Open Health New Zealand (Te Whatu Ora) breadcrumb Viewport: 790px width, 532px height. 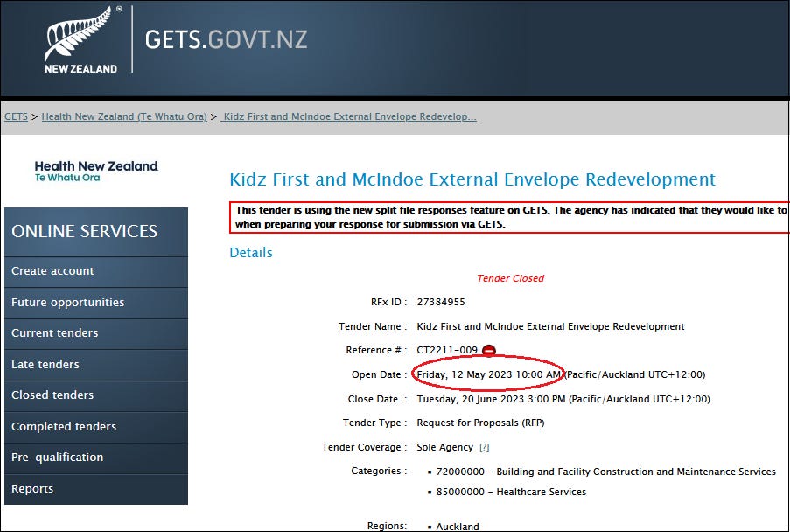pyautogui.click(x=124, y=116)
